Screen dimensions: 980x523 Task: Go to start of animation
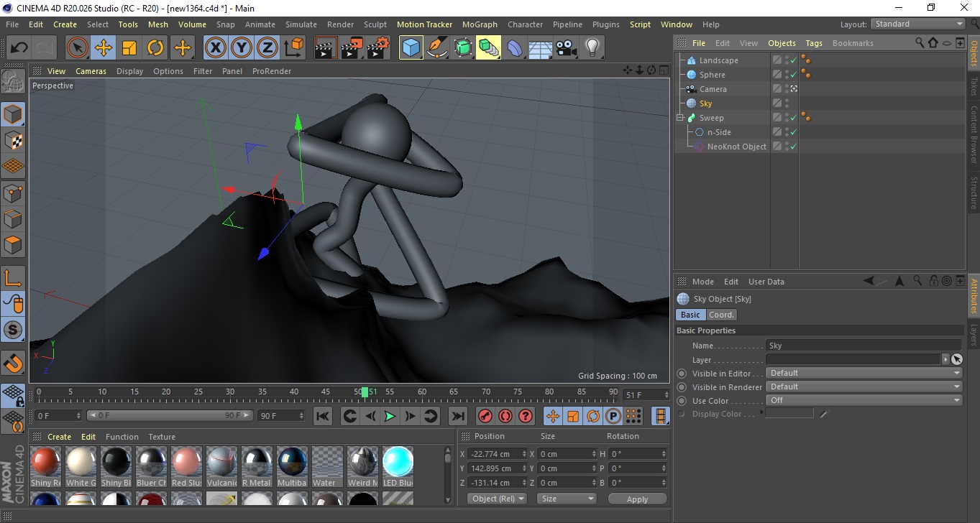(x=323, y=416)
